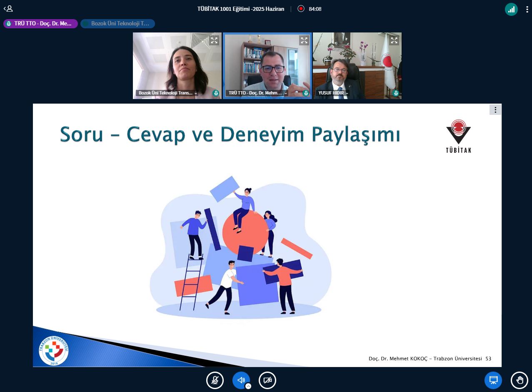Fullscreen the TRÜ TTO webcam
This screenshot has height=392, width=532.
point(304,40)
